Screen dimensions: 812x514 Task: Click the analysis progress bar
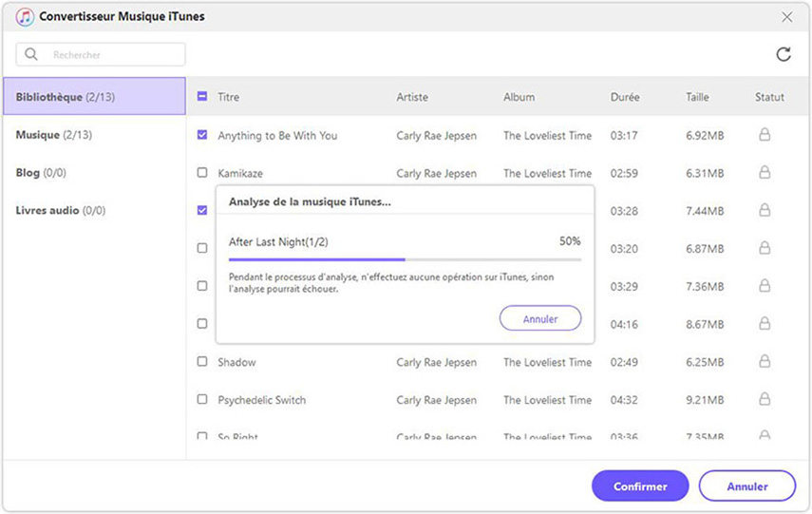pos(405,259)
